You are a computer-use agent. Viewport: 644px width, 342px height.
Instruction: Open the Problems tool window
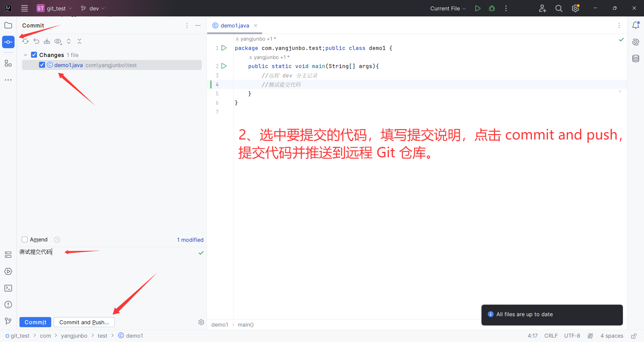tap(8, 304)
